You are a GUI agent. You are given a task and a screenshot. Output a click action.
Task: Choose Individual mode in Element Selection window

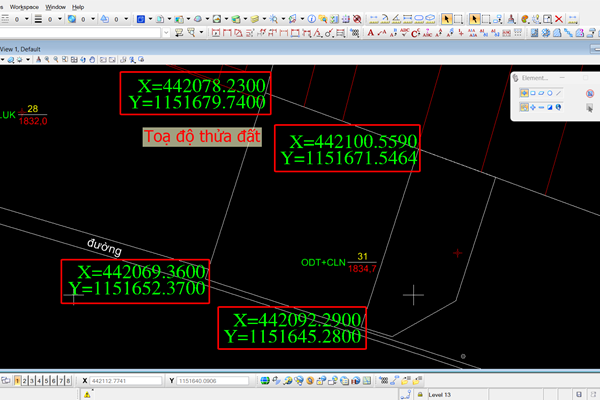coord(524,93)
